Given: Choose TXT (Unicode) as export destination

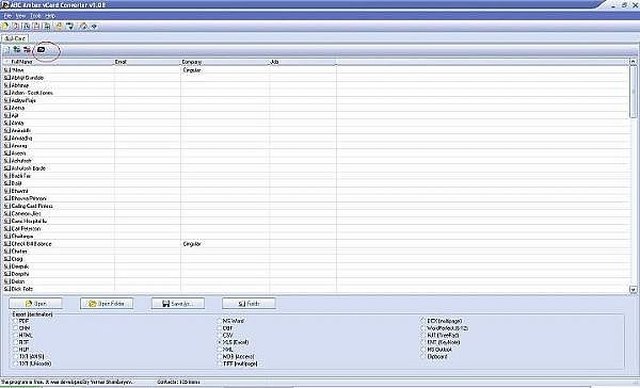Looking at the screenshot, I should point(32,364).
